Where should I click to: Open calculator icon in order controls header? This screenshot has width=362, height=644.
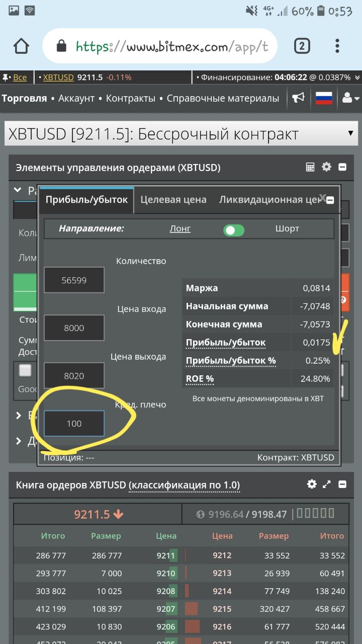(310, 167)
